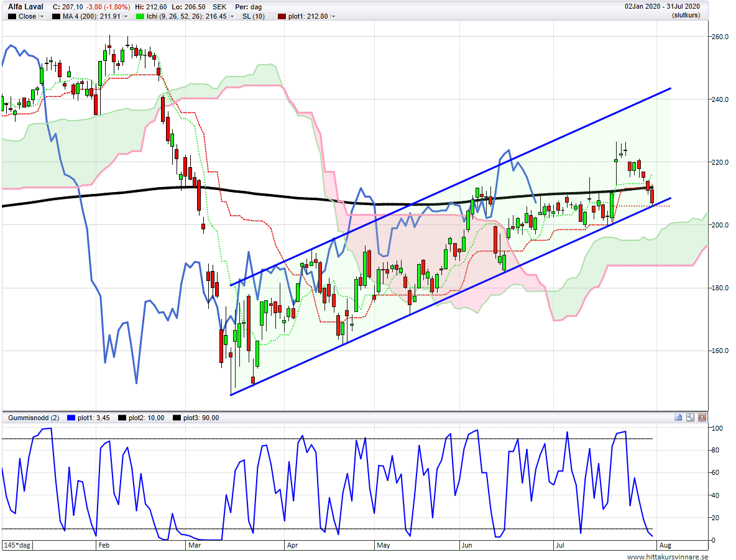Expand the Ichi indicator dropdown arrow
Image resolution: width=736 pixels, height=560 pixels.
tap(231, 16)
